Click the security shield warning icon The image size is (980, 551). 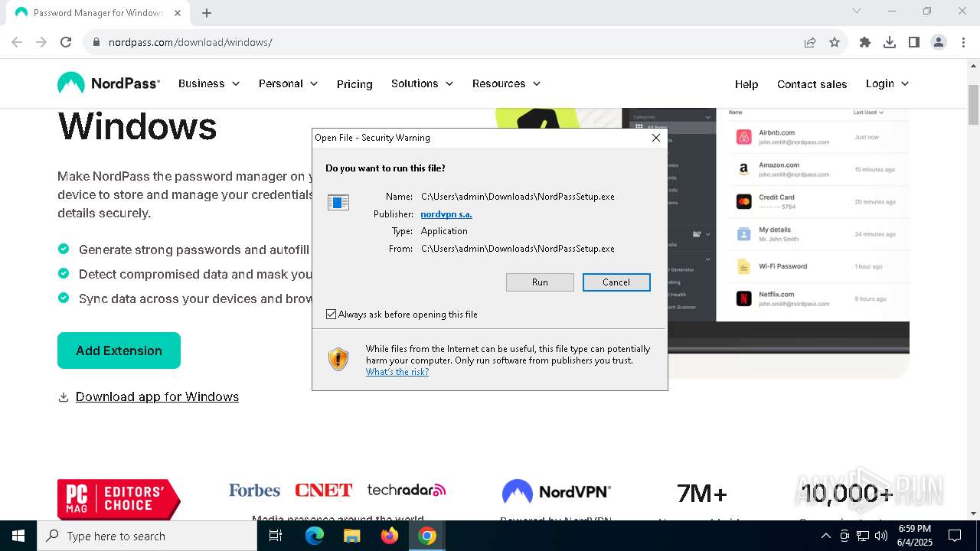point(338,359)
